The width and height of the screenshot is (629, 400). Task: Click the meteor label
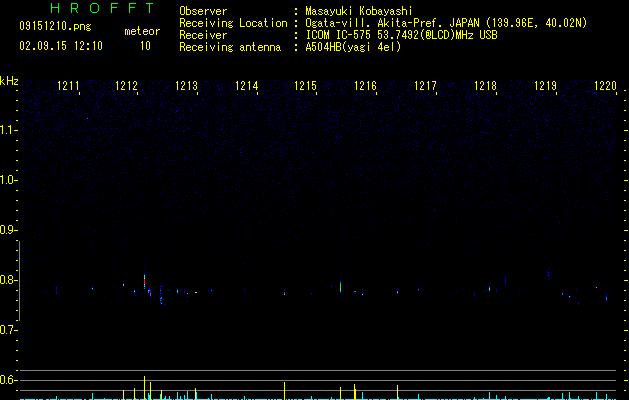coord(142,31)
